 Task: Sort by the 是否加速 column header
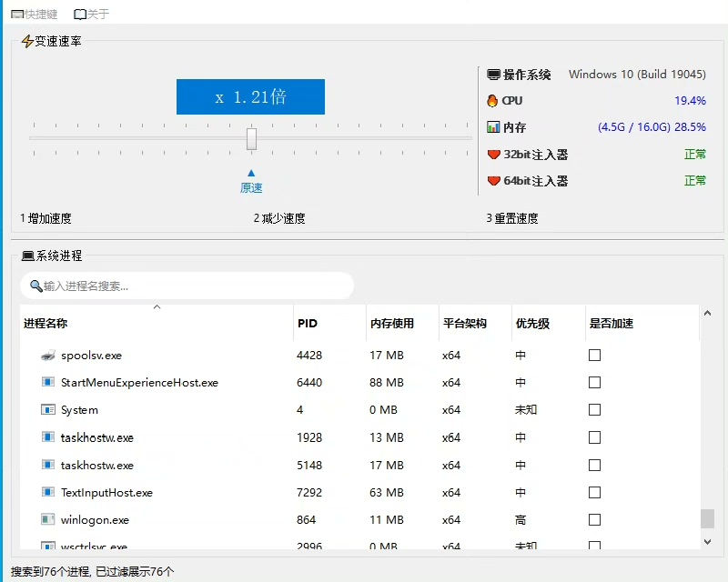(642, 323)
